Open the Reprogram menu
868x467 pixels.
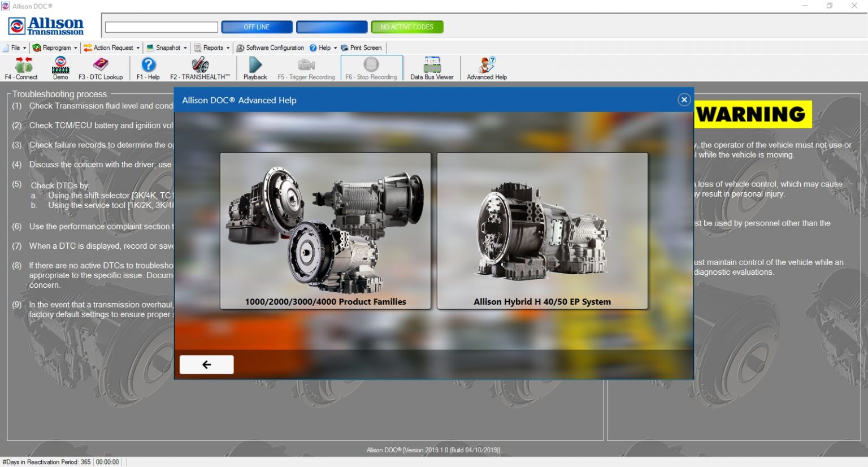pyautogui.click(x=54, y=47)
